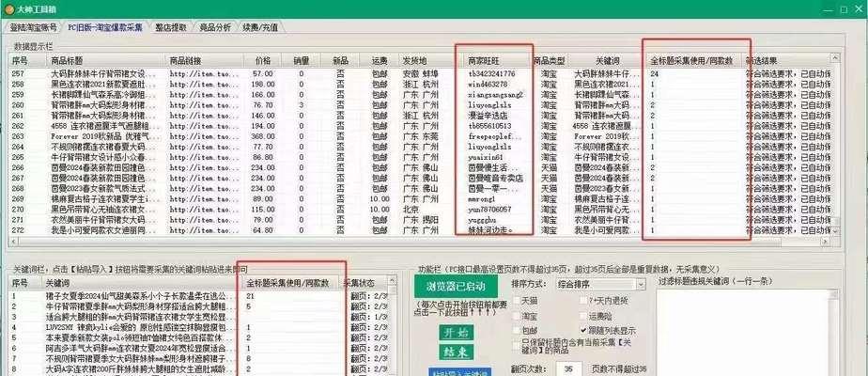
Task: Click the 商品类型 column header
Action: (549, 60)
